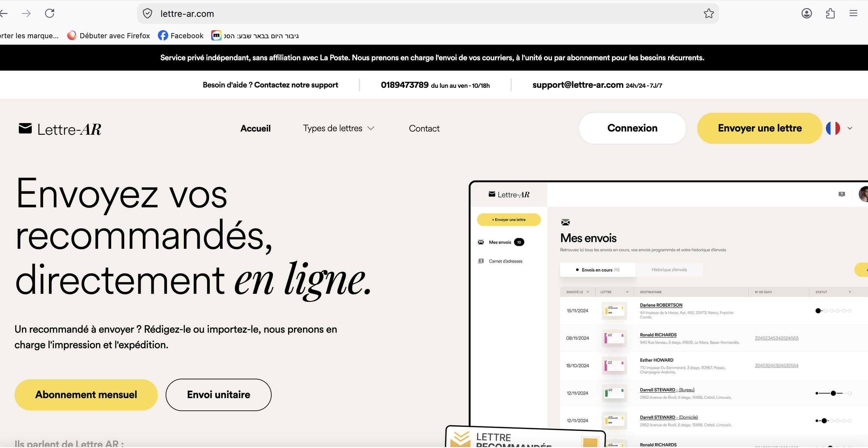Click the status progress for Darrell STEWARD Bureau
The image size is (868, 448).
pyautogui.click(x=833, y=394)
